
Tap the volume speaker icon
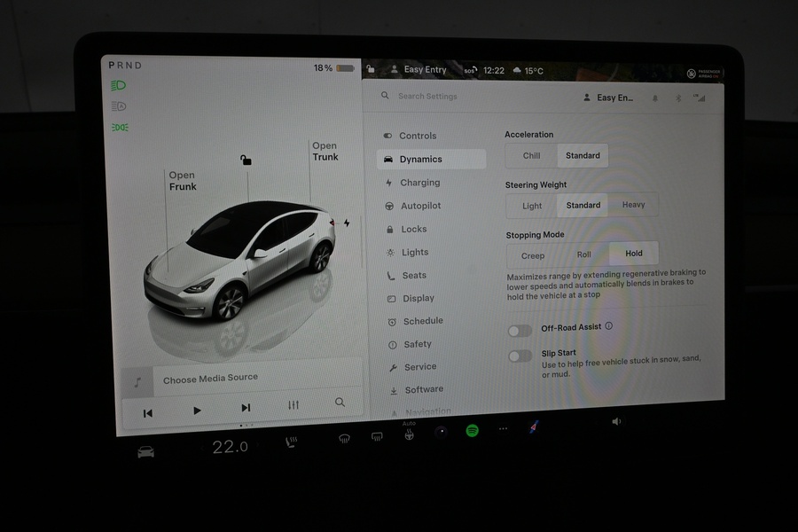pos(616,422)
